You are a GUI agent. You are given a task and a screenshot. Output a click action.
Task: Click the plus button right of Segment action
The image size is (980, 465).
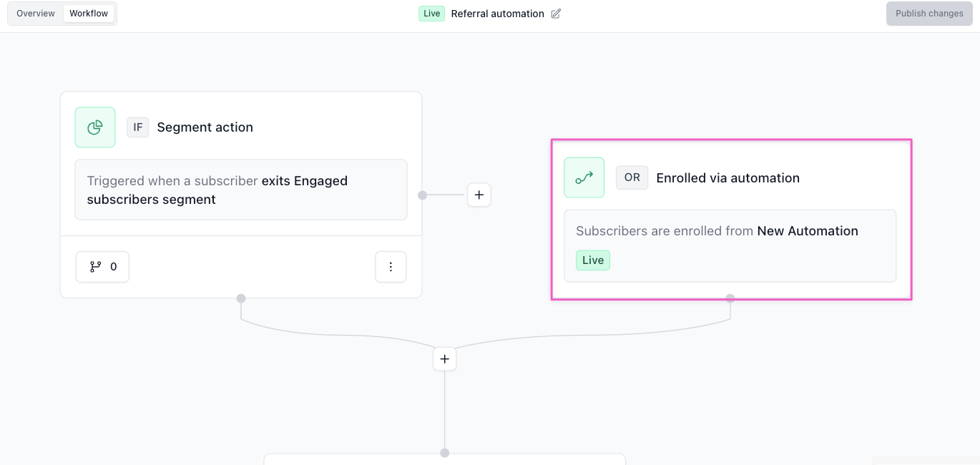pyautogui.click(x=479, y=195)
